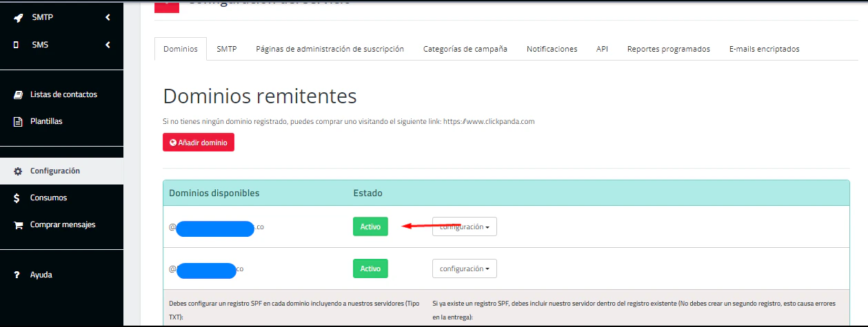Viewport: 868px width, 327px height.
Task: Click the Listas de contactos book icon
Action: pyautogui.click(x=18, y=94)
